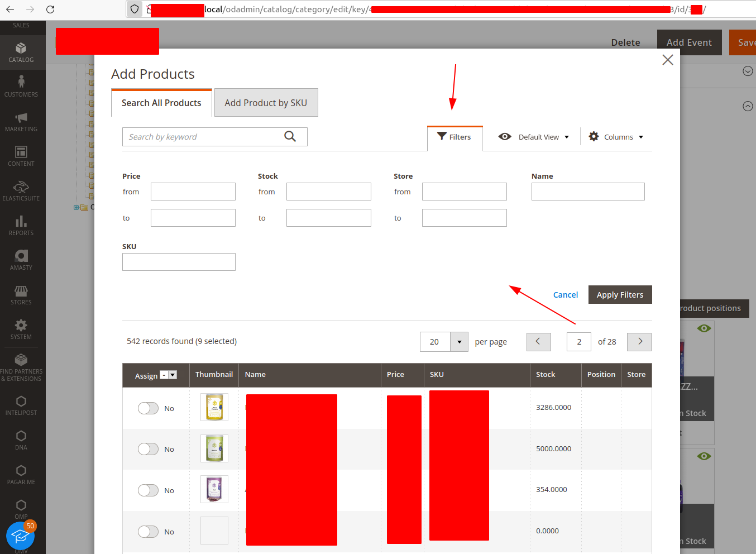The image size is (756, 554).
Task: Go to Marketing in sidebar
Action: pyautogui.click(x=21, y=122)
